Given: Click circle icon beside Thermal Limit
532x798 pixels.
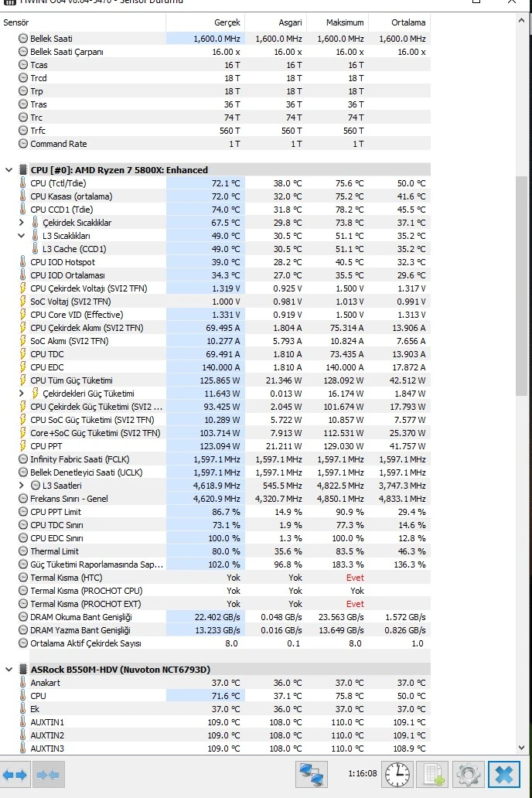Looking at the screenshot, I should (x=23, y=551).
